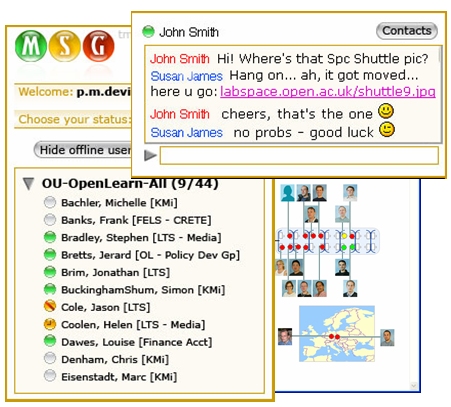Click the smiley emoticon after 'that's the one'
The width and height of the screenshot is (451, 407).
pyautogui.click(x=386, y=111)
